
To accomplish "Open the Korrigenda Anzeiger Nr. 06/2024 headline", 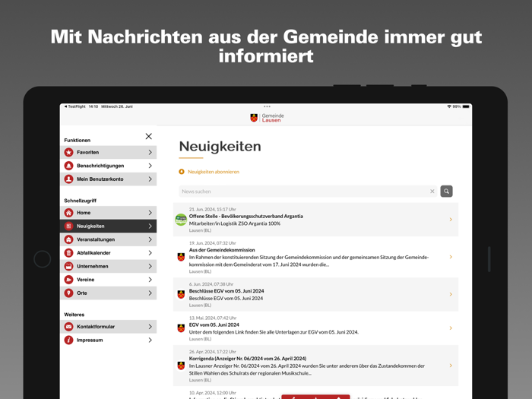I will pos(248,359).
